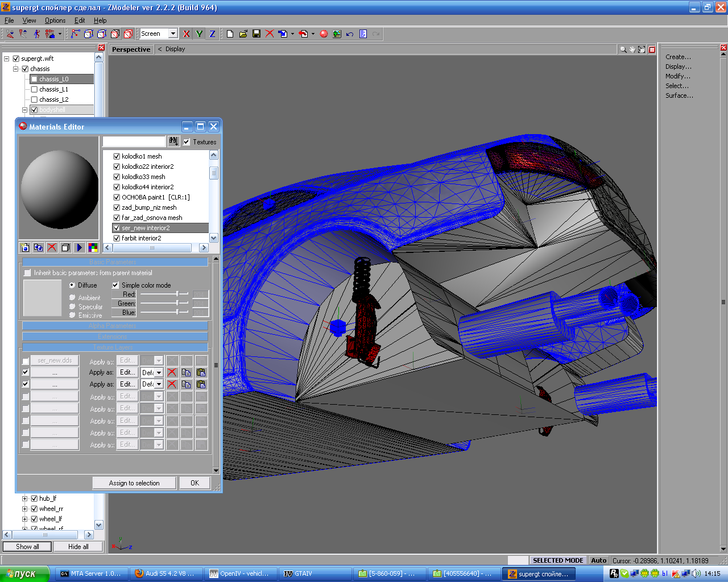
Task: Click the red sphere Materials Editor icon
Action: pyautogui.click(x=324, y=34)
